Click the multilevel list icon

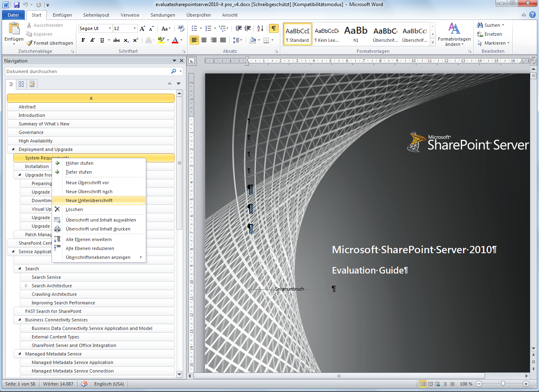pos(222,28)
